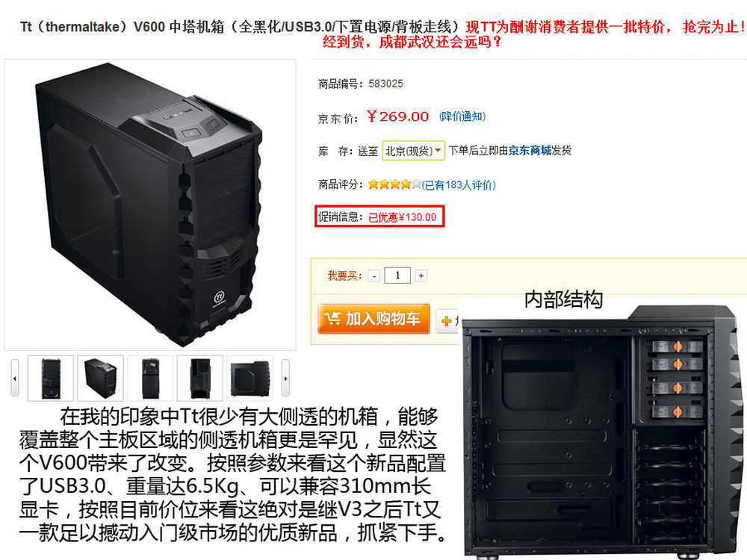The width and height of the screenshot is (747, 560).
Task: Click the shopping cart icon on orange button
Action: (x=332, y=318)
